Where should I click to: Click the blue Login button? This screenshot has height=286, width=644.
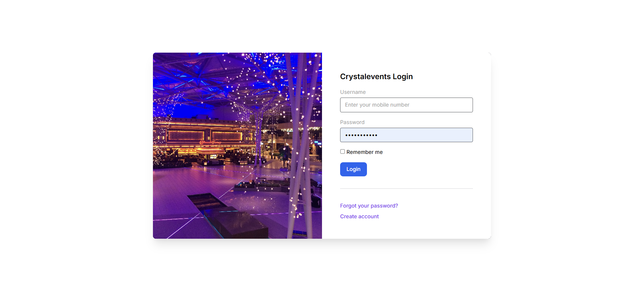pyautogui.click(x=353, y=169)
